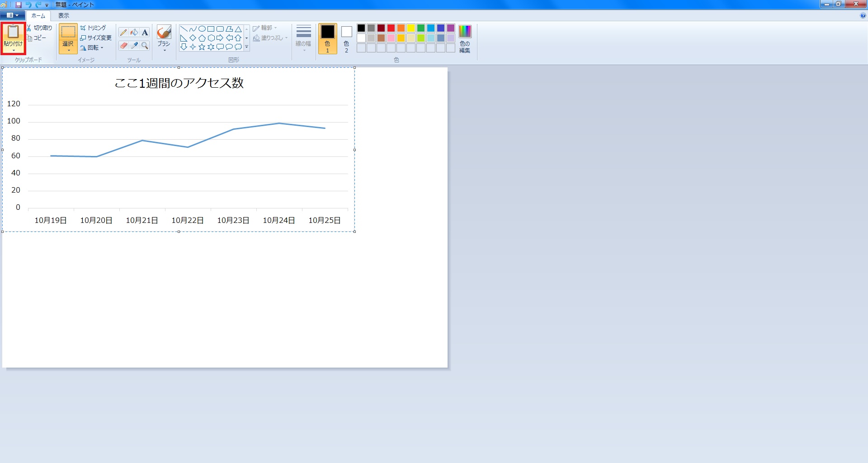Select the Oval shape

tap(202, 29)
